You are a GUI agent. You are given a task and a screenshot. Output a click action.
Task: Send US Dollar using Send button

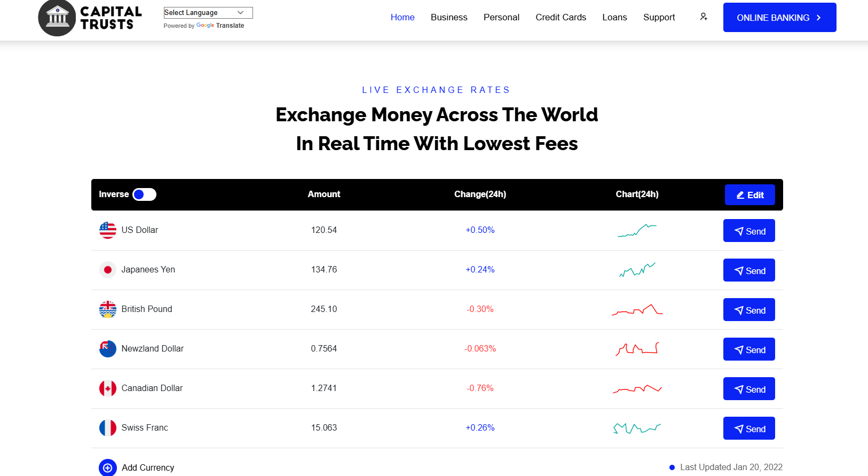click(749, 231)
